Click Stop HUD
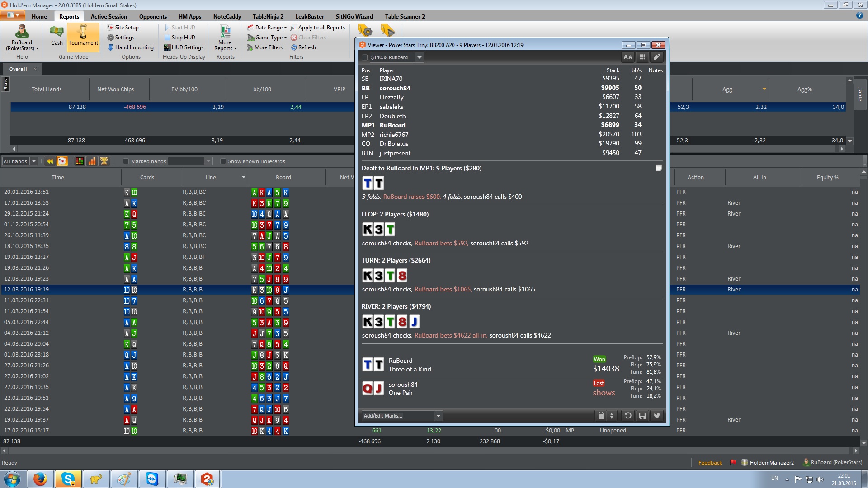This screenshot has width=868, height=488. (x=179, y=38)
